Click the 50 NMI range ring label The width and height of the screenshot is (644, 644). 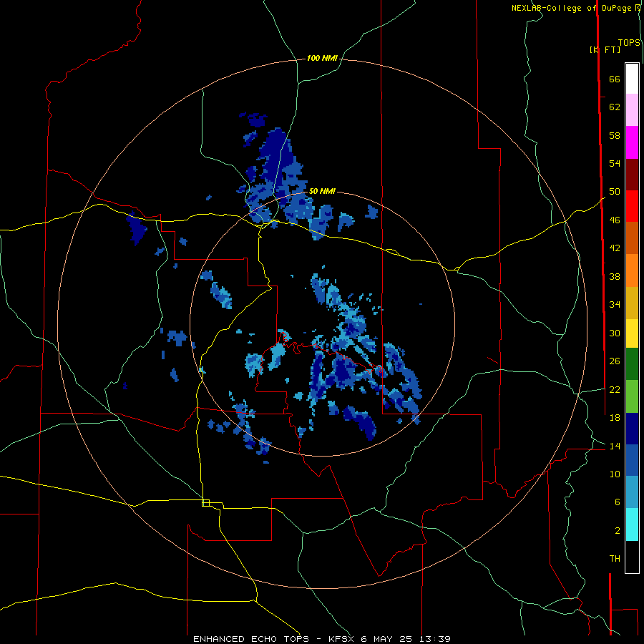click(x=322, y=191)
